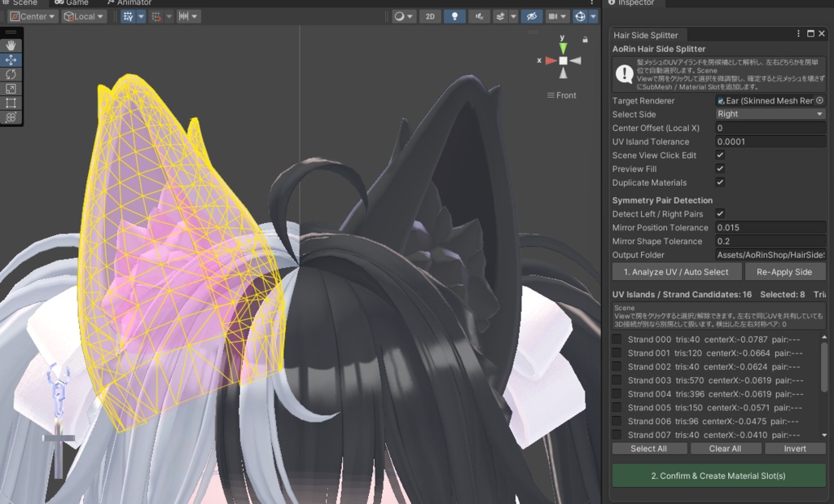Click the gizmo center cube
This screenshot has width=834, height=504.
click(x=563, y=60)
